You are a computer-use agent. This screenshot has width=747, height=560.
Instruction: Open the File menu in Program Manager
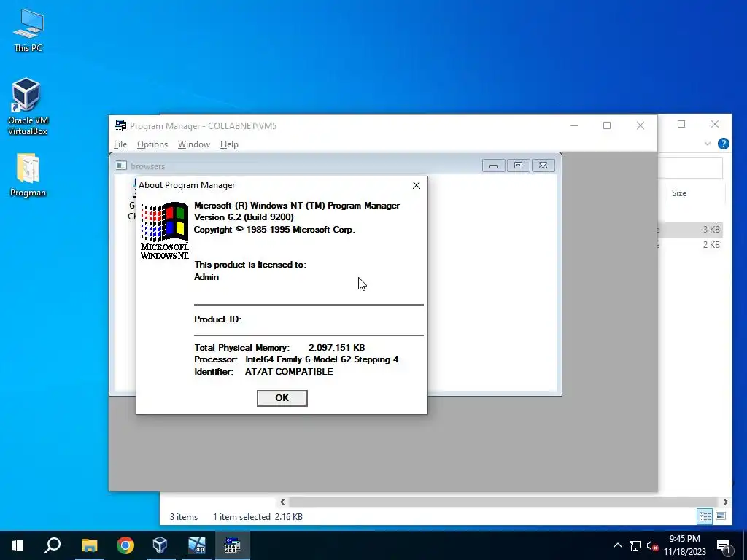tap(120, 144)
